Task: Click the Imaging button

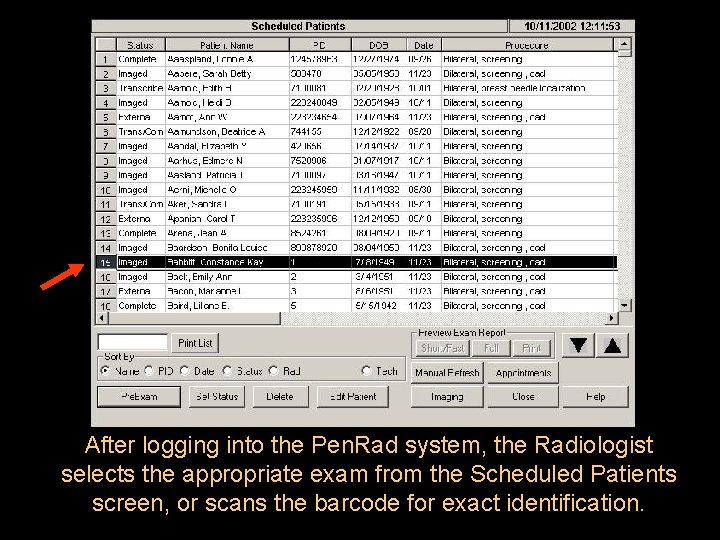Action: (447, 397)
